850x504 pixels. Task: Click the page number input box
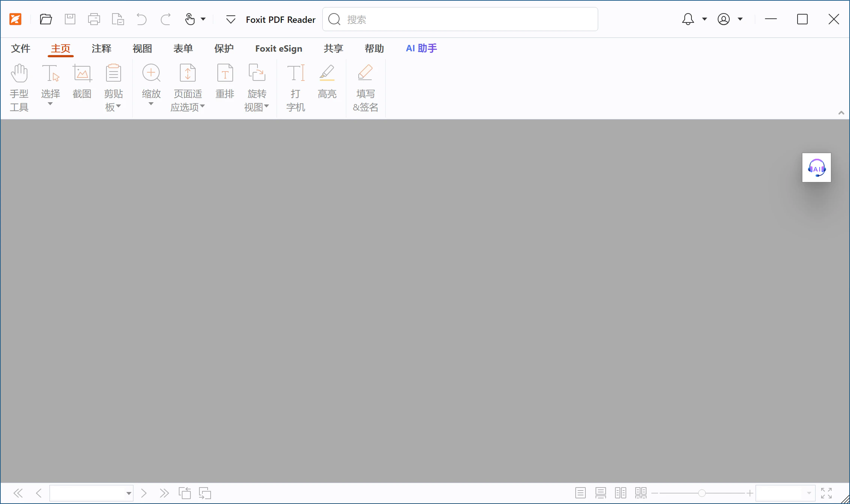[x=87, y=493]
